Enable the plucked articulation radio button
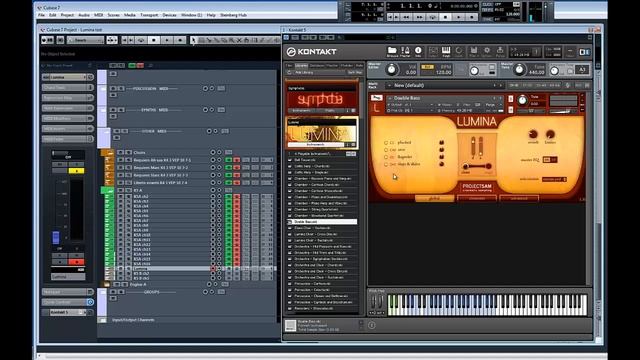 [x=386, y=143]
